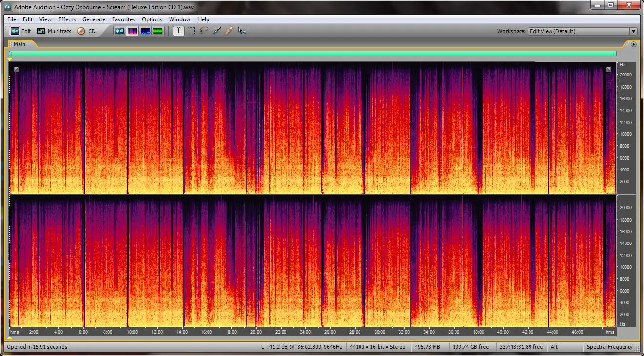Viewport: 644px width, 356px height.
Task: Open the Generate menu
Action: point(94,19)
